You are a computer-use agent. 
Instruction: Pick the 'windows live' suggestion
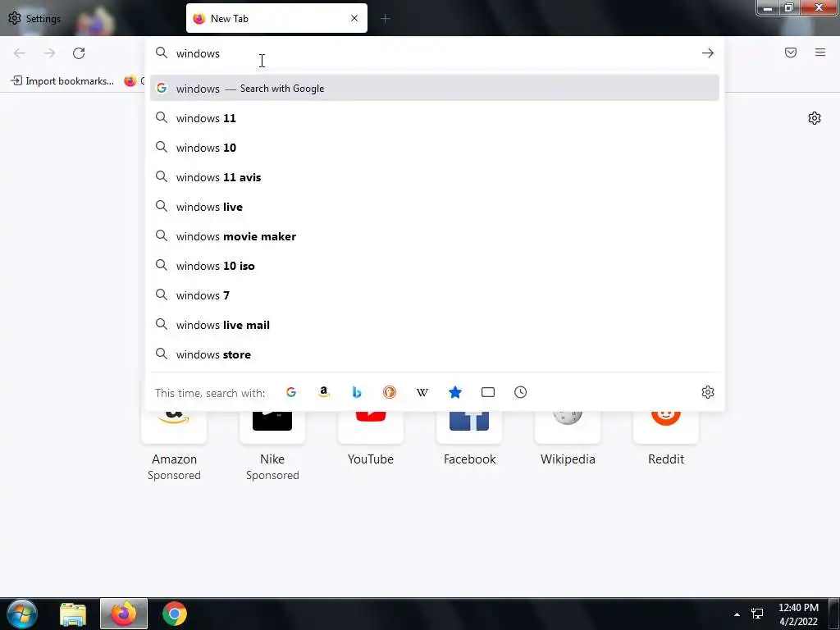[435, 206]
